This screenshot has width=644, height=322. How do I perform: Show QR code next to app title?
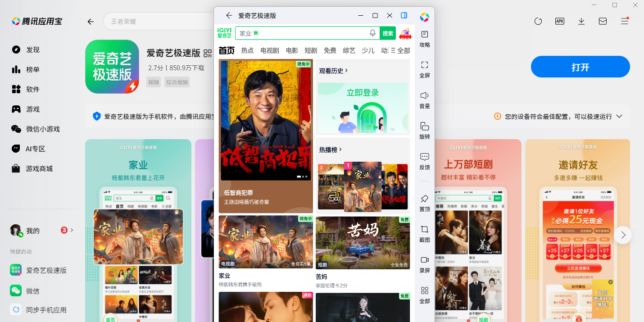pos(208,53)
